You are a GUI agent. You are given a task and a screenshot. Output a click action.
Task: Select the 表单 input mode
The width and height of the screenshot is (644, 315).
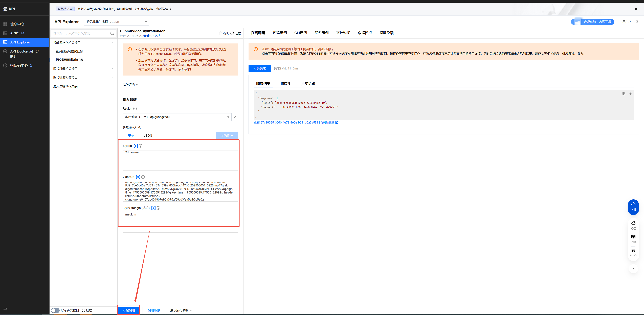(131, 135)
